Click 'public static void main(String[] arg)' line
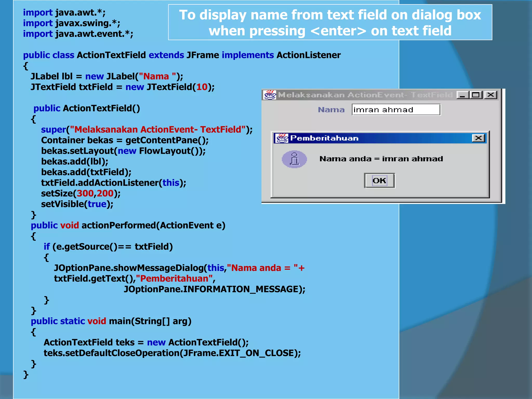The height and width of the screenshot is (399, 532). click(x=111, y=321)
